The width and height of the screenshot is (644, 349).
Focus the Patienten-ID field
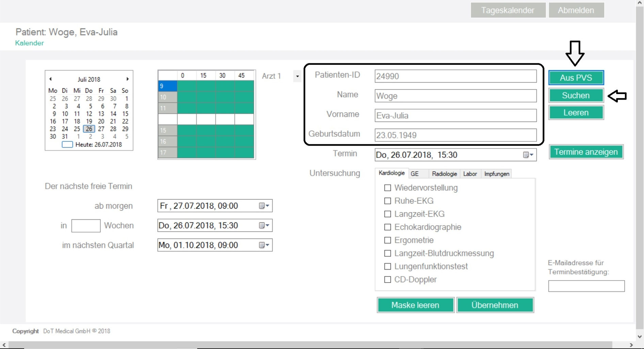455,76
